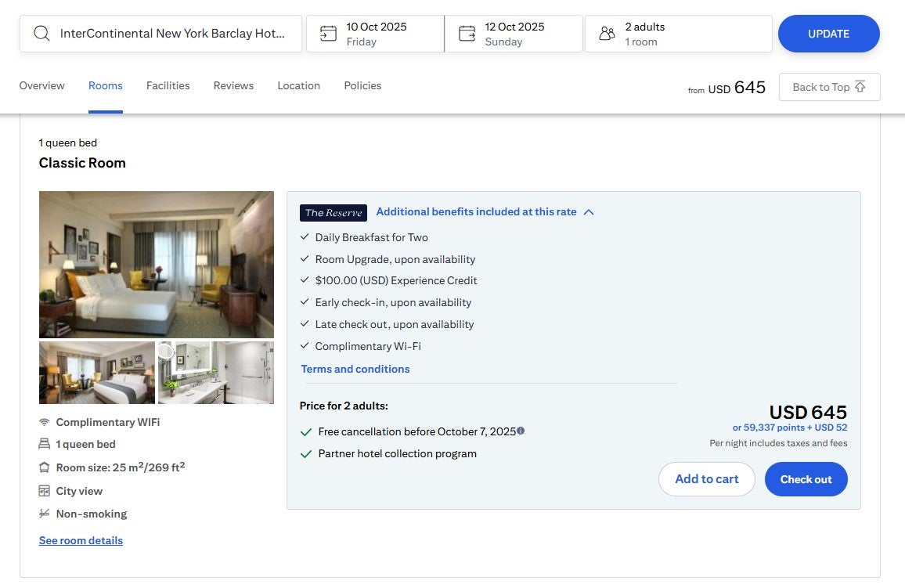The image size is (905, 588).
Task: Click the Late check out, upon availability text
Action: coord(395,324)
